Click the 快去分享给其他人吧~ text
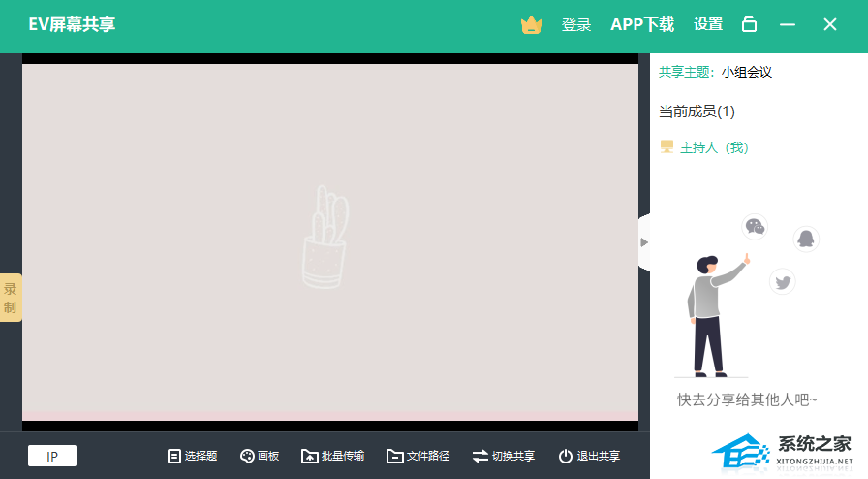The height and width of the screenshot is (479, 868). pyautogui.click(x=747, y=399)
